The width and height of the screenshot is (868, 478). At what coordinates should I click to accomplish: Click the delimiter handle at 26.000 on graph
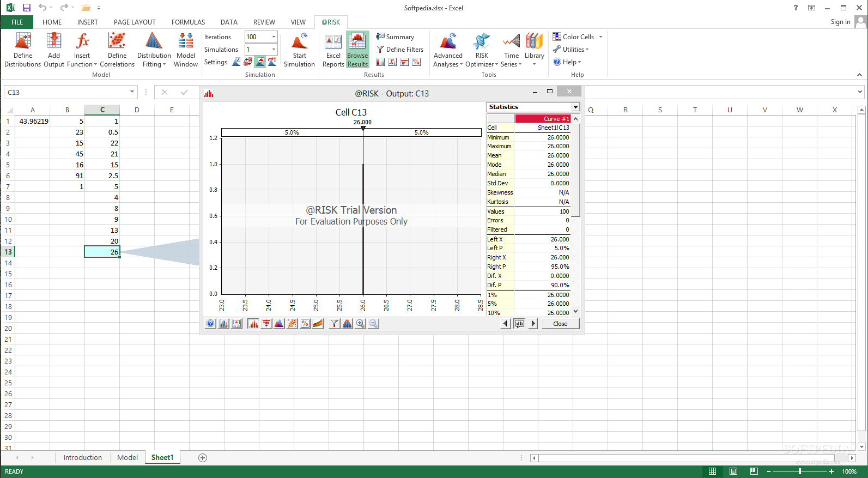(363, 128)
